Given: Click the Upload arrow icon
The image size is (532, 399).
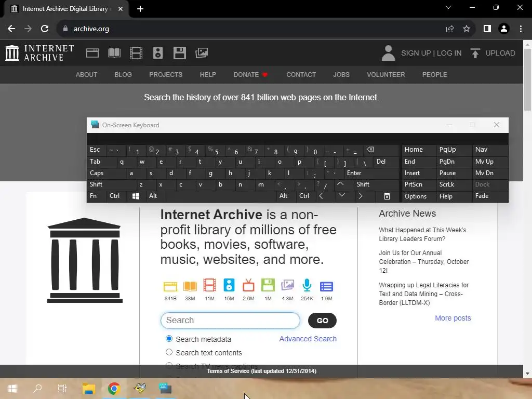Looking at the screenshot, I should point(475,53).
